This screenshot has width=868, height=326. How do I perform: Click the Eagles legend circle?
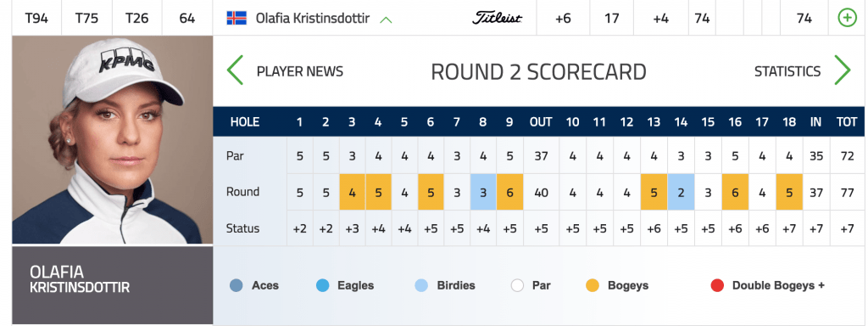pos(323,286)
